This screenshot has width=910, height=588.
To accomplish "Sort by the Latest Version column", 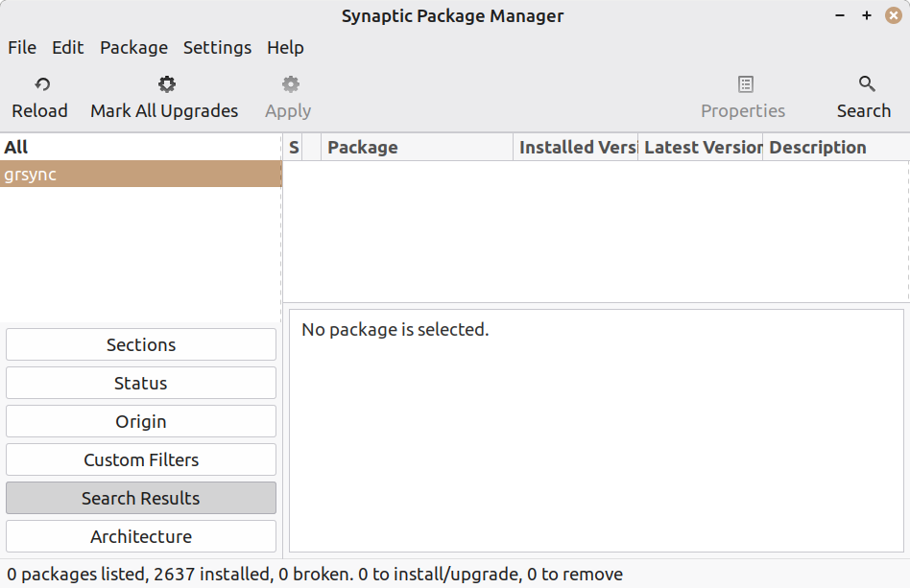I will pyautogui.click(x=701, y=147).
